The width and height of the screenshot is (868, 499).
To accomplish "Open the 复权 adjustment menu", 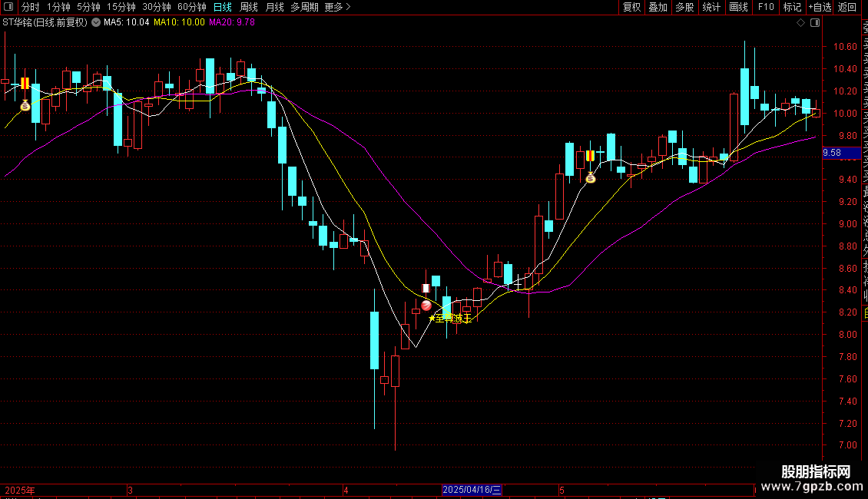I will pos(631,7).
